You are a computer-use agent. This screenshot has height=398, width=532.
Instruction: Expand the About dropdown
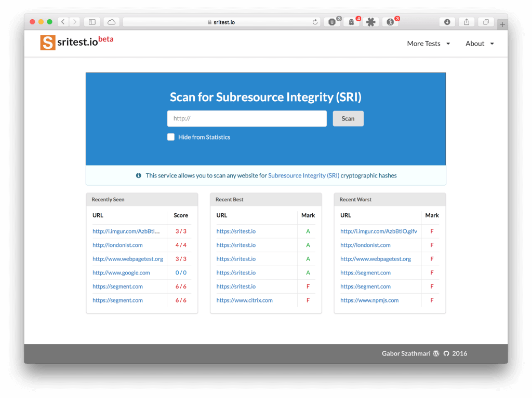pyautogui.click(x=480, y=44)
